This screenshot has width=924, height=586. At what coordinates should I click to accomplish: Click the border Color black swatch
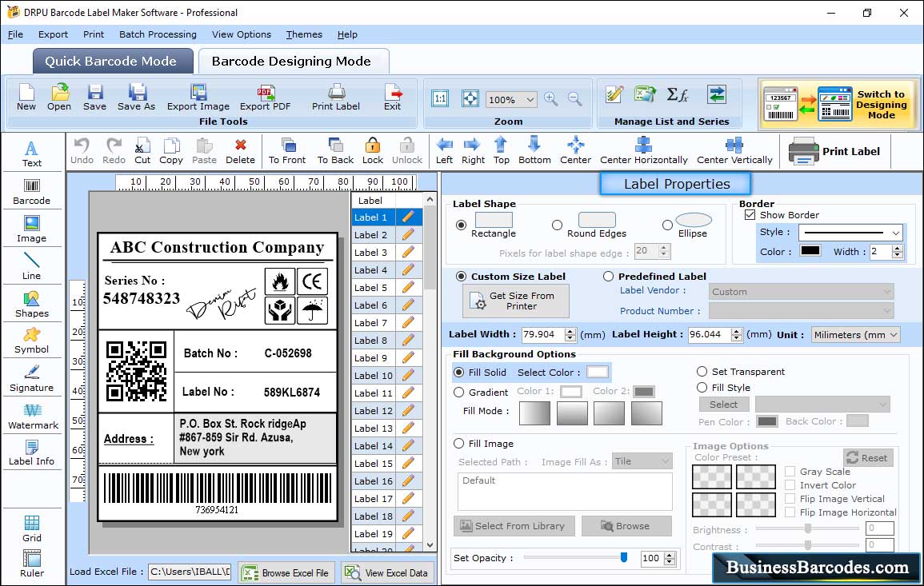tap(810, 250)
